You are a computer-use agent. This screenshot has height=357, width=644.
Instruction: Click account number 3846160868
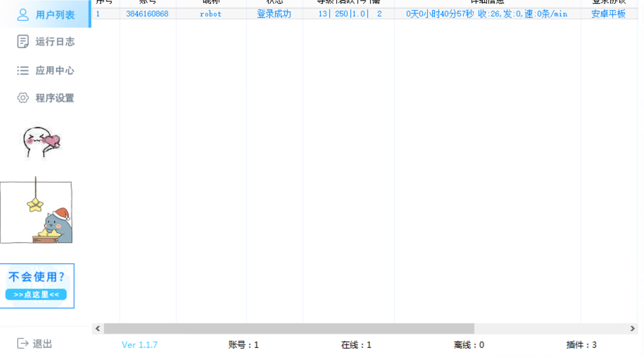click(x=147, y=14)
